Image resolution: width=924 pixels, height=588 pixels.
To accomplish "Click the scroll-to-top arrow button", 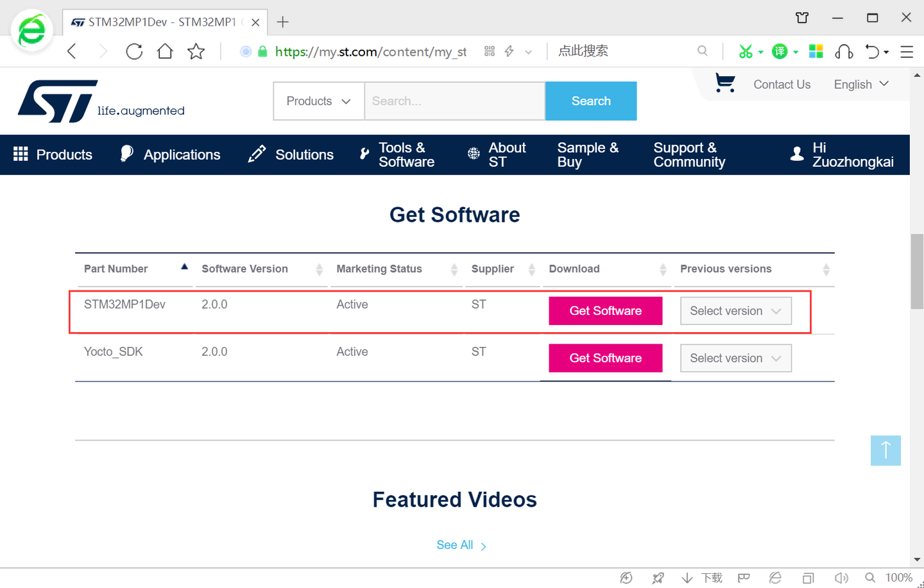I will point(886,450).
